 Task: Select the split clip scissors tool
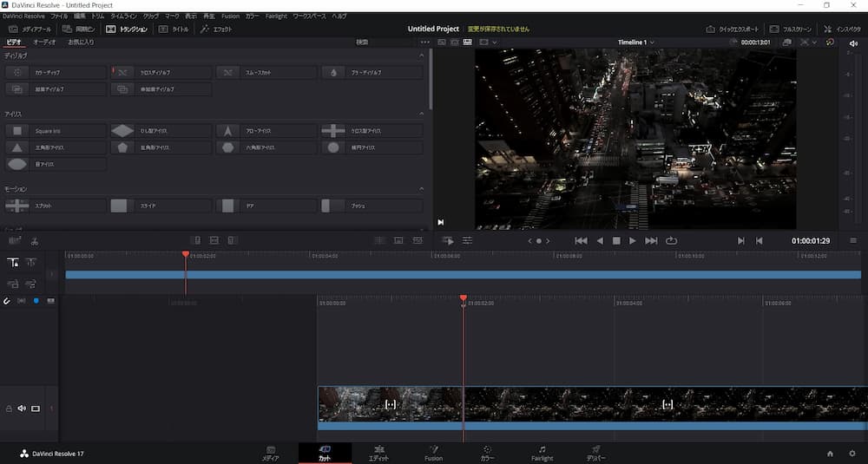[x=35, y=241]
